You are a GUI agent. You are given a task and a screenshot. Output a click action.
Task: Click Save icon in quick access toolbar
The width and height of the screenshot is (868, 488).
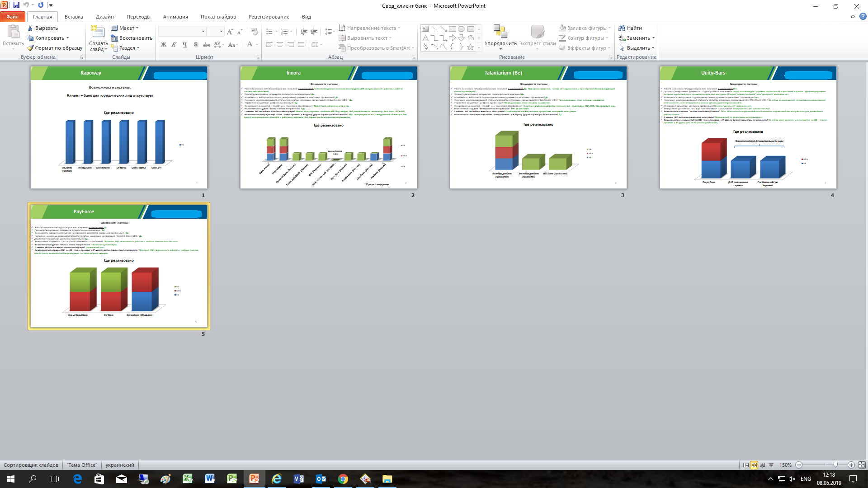tap(16, 5)
